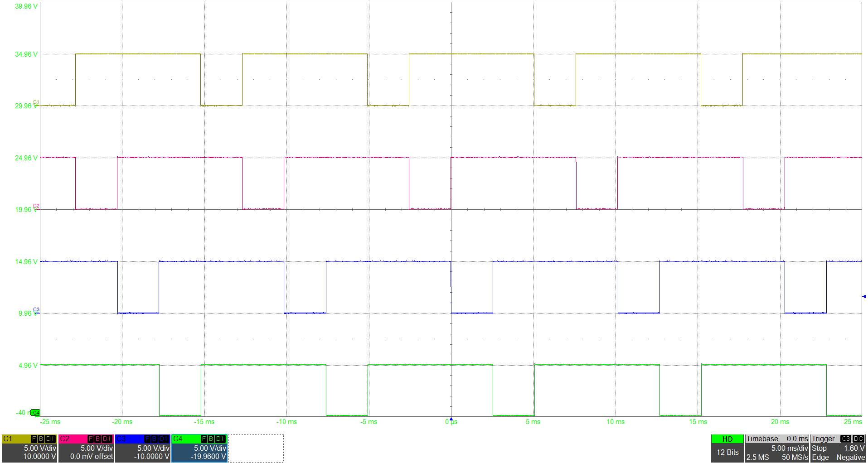This screenshot has height=463, width=868.
Task: Click the F badge on the C4 descriptor
Action: click(x=204, y=439)
